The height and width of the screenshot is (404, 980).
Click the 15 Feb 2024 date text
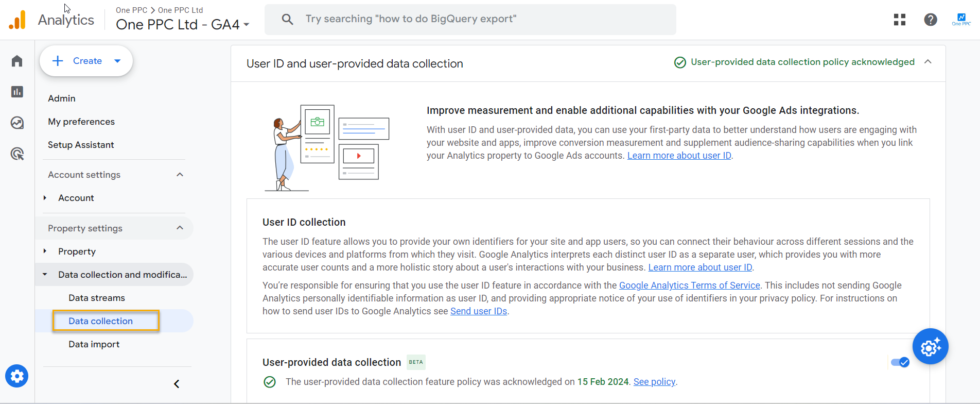[x=603, y=382]
